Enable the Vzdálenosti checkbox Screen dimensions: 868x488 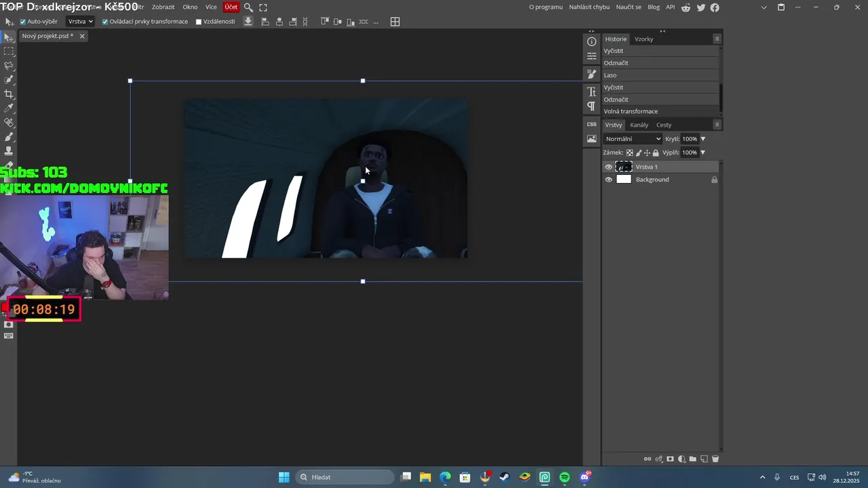click(199, 22)
